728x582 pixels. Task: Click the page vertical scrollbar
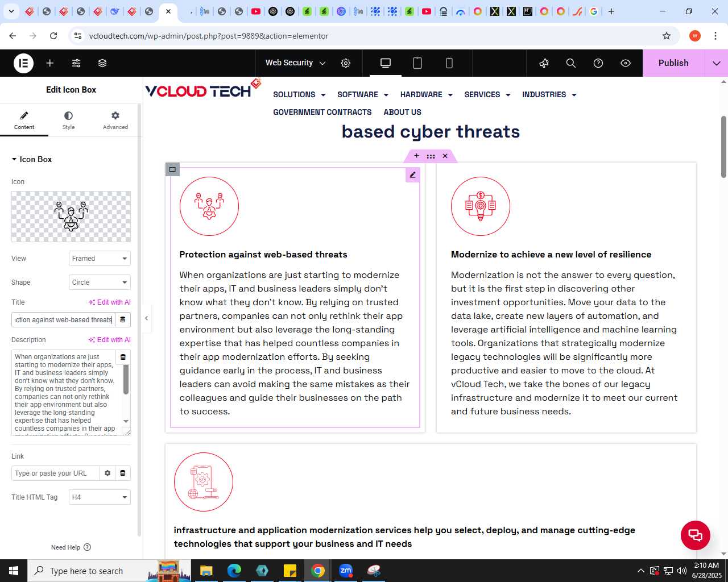(723, 147)
